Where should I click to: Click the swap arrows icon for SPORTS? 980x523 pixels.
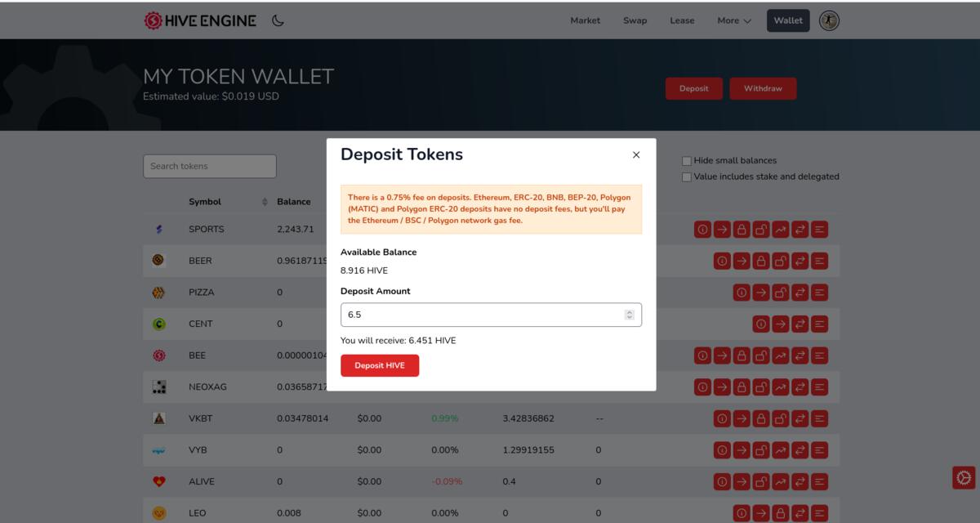(800, 230)
